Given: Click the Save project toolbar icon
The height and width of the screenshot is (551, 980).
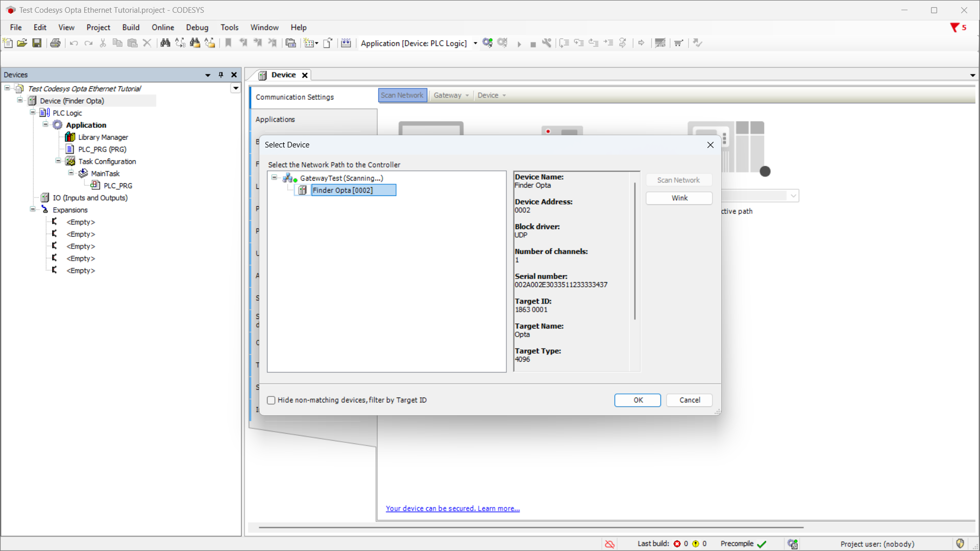Looking at the screenshot, I should 37,43.
